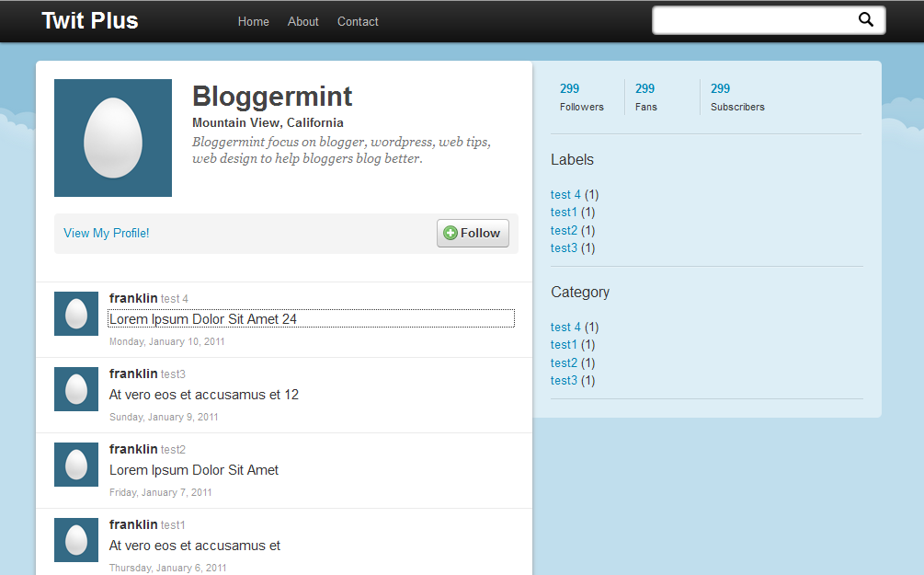Click franklin author name on the test1 post

[x=133, y=525]
